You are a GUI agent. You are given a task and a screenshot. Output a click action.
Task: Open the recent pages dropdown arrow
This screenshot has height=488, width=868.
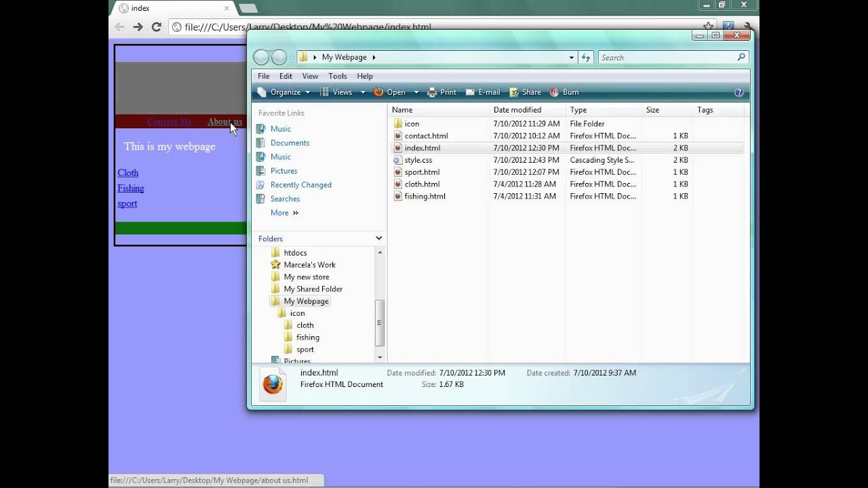click(292, 58)
